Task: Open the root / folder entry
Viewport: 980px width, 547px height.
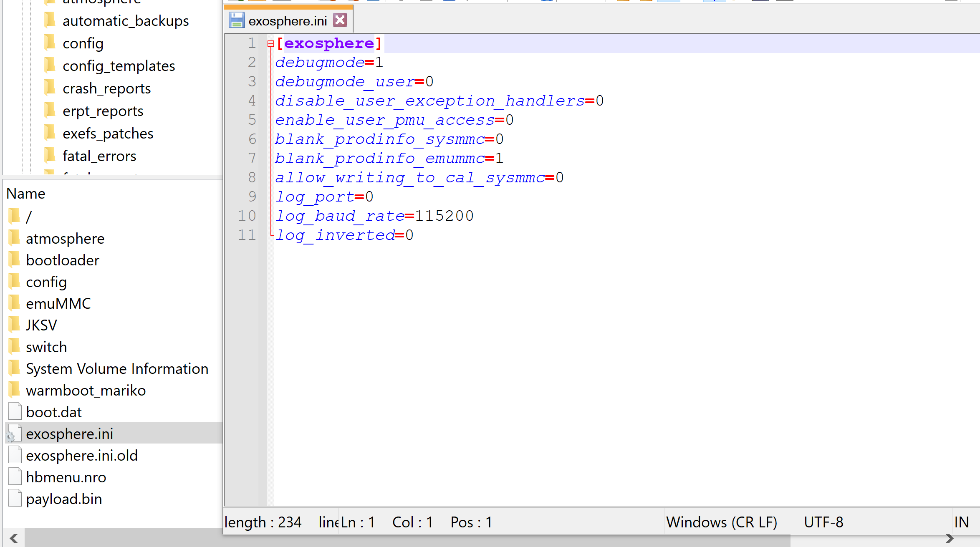Action: pos(28,217)
